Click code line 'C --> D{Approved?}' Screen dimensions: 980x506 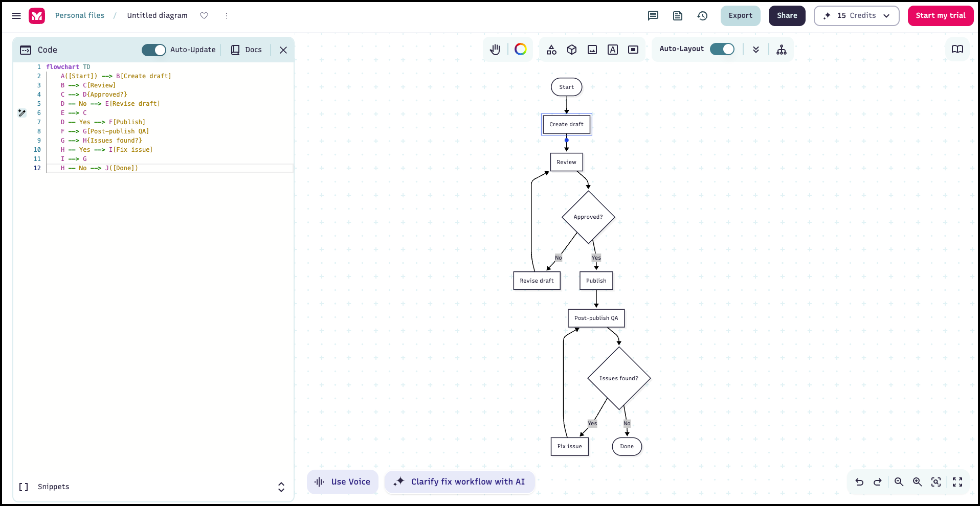[94, 95]
